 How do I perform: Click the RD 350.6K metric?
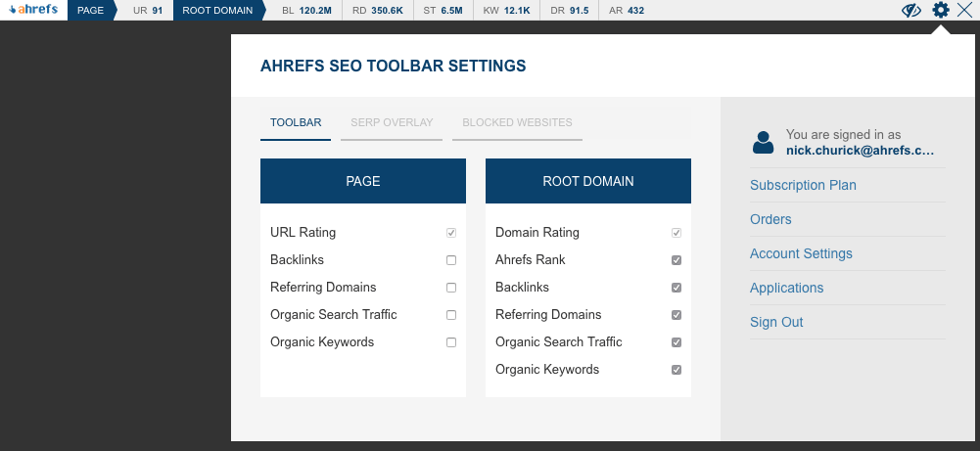tap(378, 11)
